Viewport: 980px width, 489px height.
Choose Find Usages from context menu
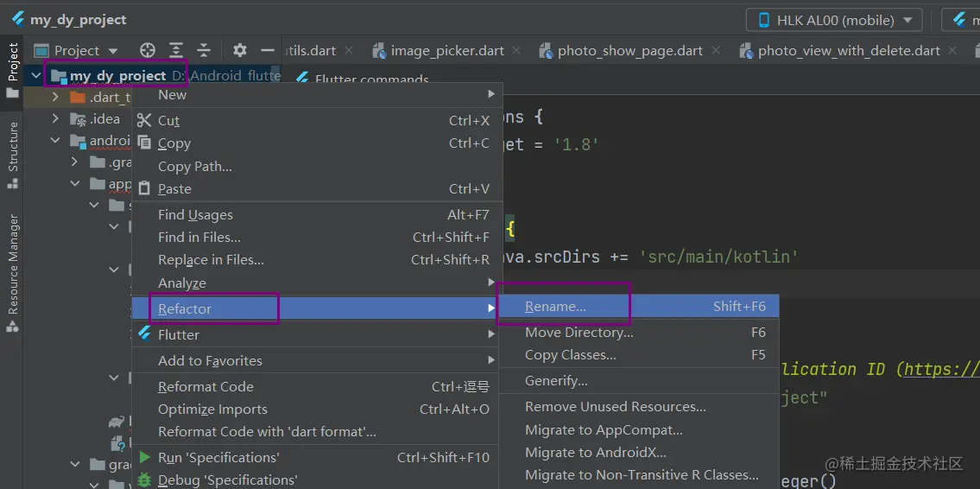(195, 214)
